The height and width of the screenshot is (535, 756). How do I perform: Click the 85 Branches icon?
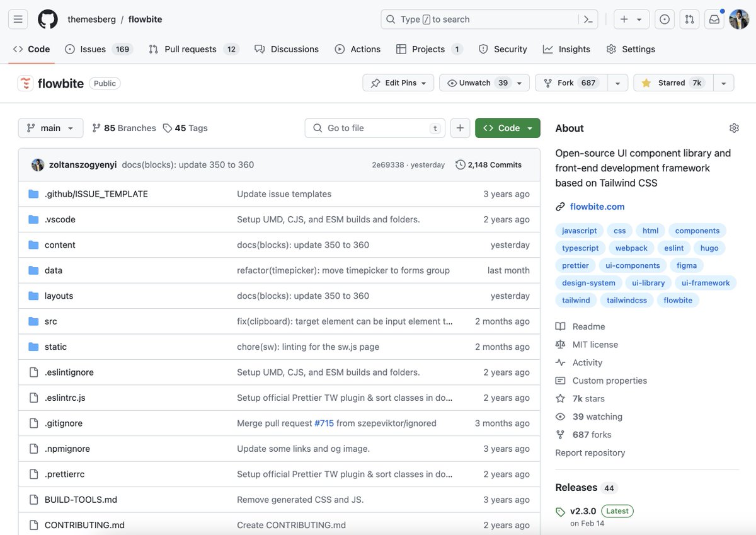96,128
